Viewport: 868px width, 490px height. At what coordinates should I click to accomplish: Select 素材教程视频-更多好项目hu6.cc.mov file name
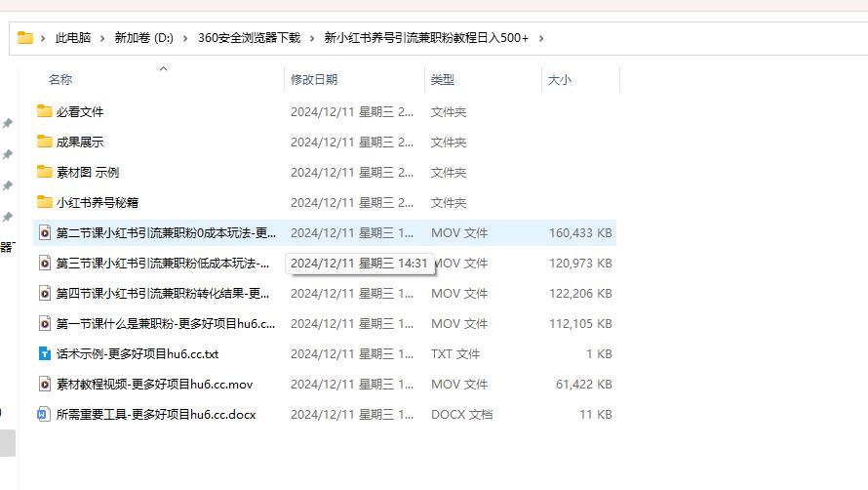point(154,385)
